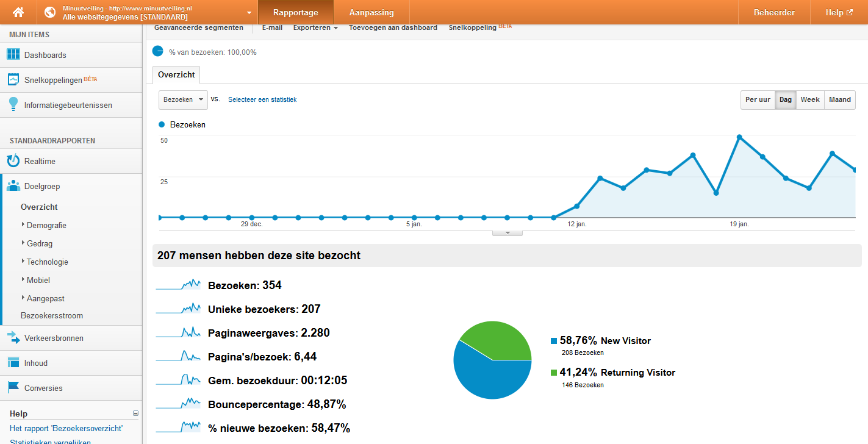Click the Pagina's/bezoek sparkline

pos(178,356)
